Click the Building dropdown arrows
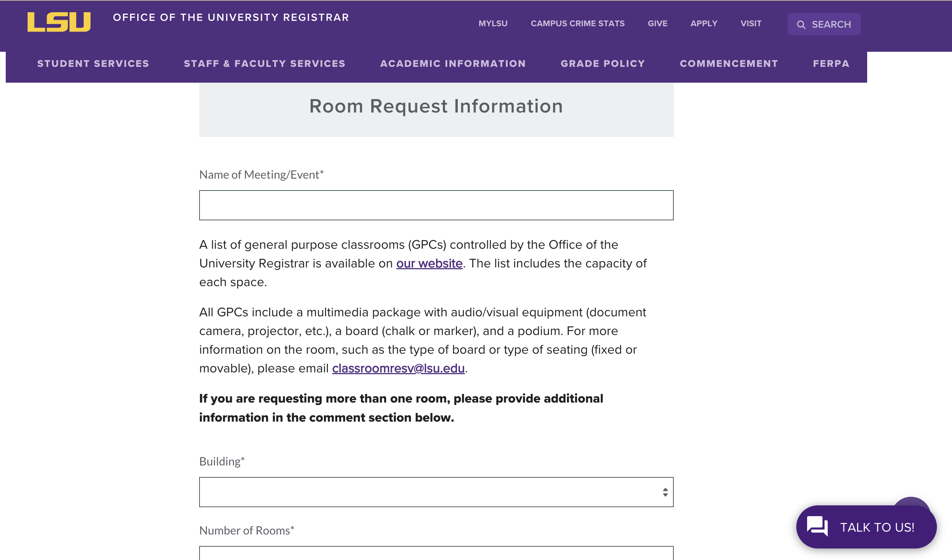 [665, 492]
